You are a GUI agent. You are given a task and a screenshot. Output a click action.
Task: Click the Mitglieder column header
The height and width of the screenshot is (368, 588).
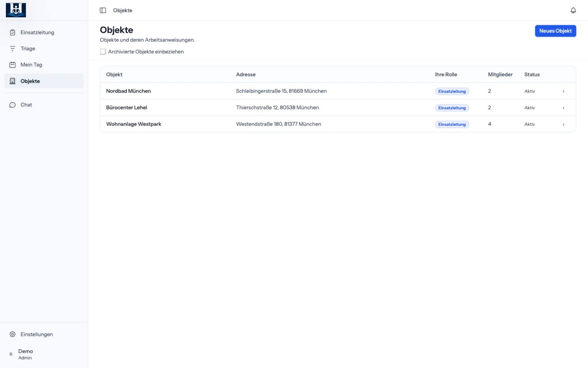click(x=500, y=74)
